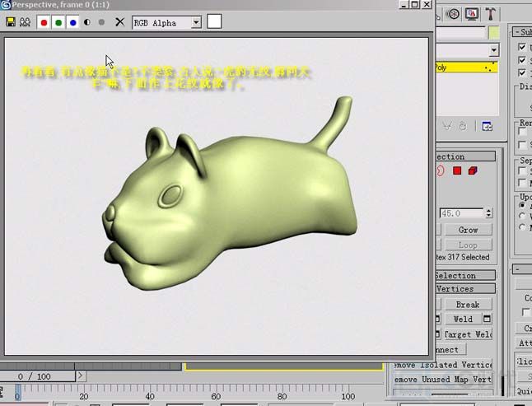This screenshot has height=406, width=532.
Task: Open Weld settings box icon
Action: [487, 320]
